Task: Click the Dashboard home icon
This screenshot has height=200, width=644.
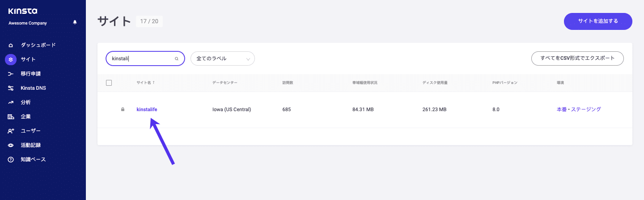Action: (x=11, y=45)
